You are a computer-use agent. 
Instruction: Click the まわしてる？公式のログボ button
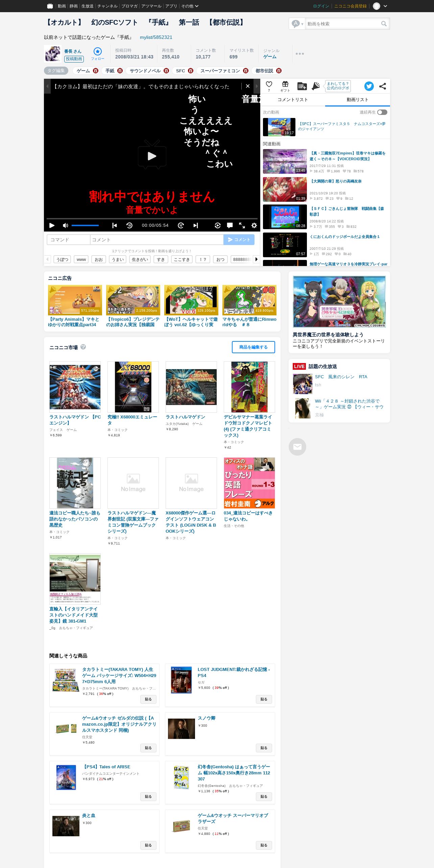click(338, 86)
